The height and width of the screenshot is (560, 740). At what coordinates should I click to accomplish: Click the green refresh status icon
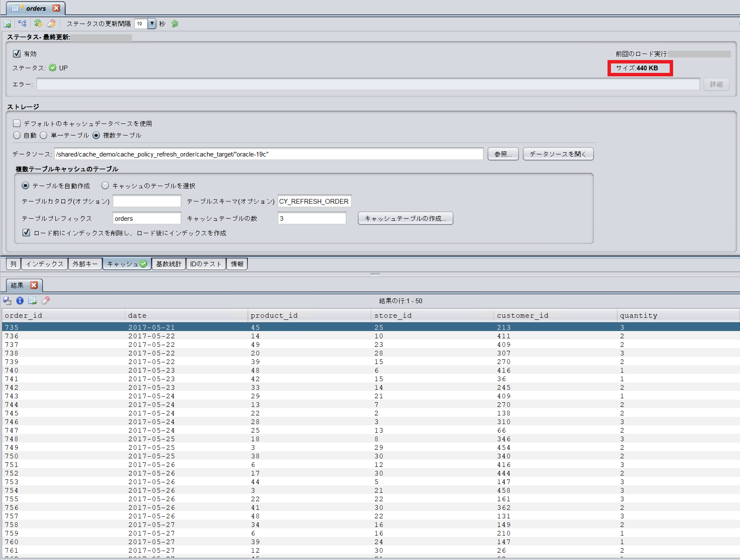pyautogui.click(x=174, y=24)
